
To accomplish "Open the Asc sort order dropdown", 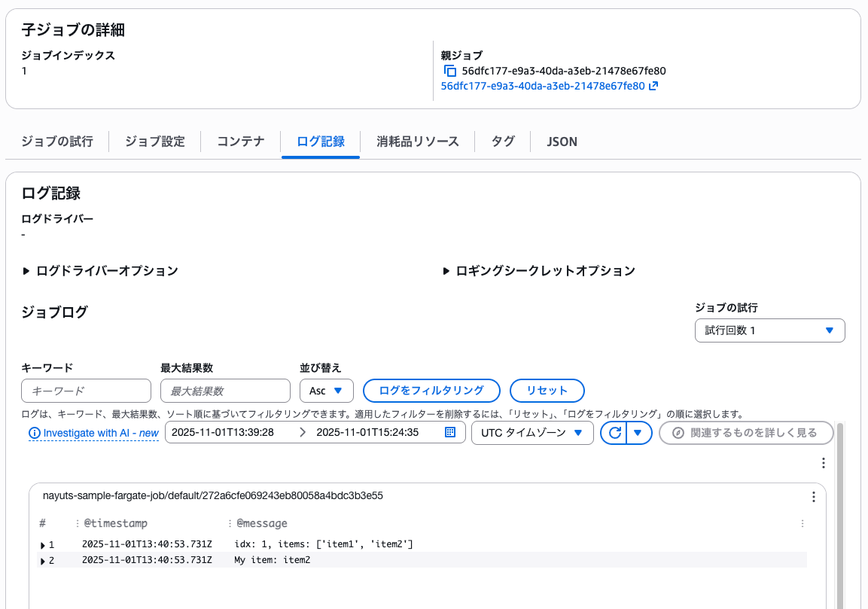I will 326,390.
